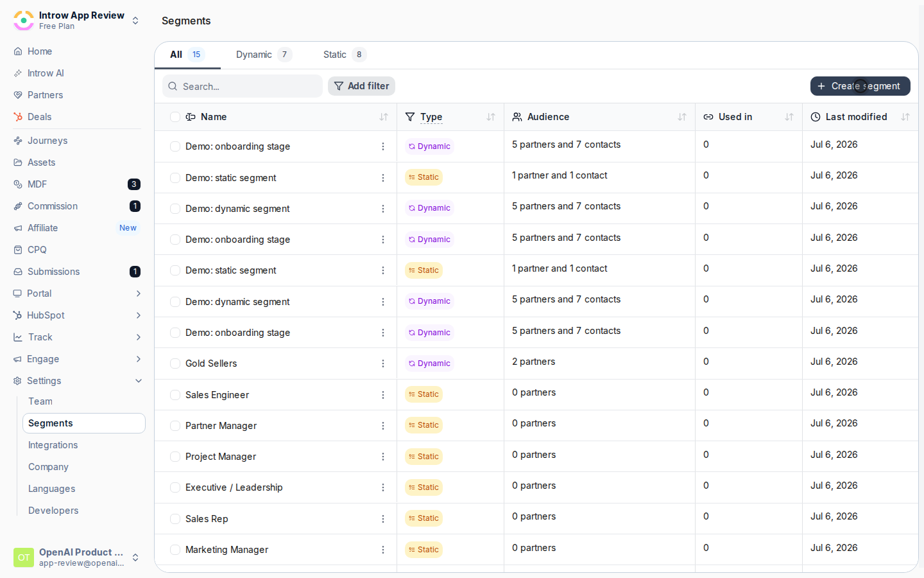Open three-dot menu for Gold Sellers

(x=383, y=363)
